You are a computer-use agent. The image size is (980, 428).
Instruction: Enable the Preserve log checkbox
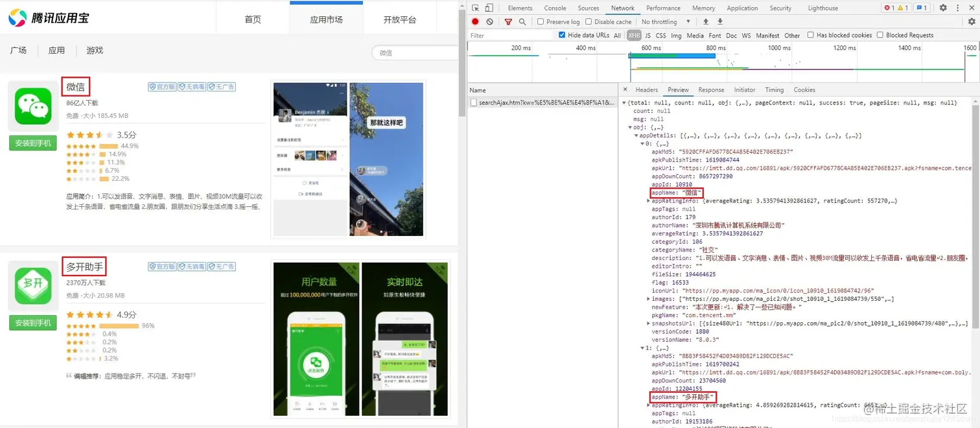click(541, 21)
